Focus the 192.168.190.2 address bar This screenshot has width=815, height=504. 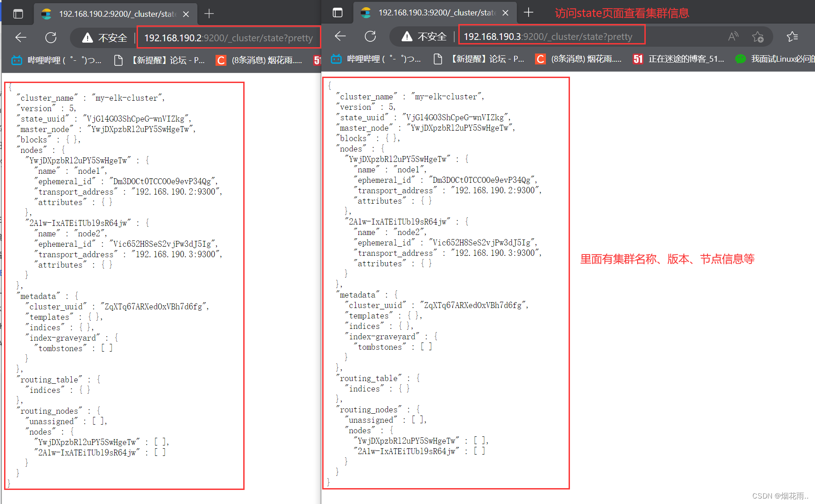pos(229,38)
